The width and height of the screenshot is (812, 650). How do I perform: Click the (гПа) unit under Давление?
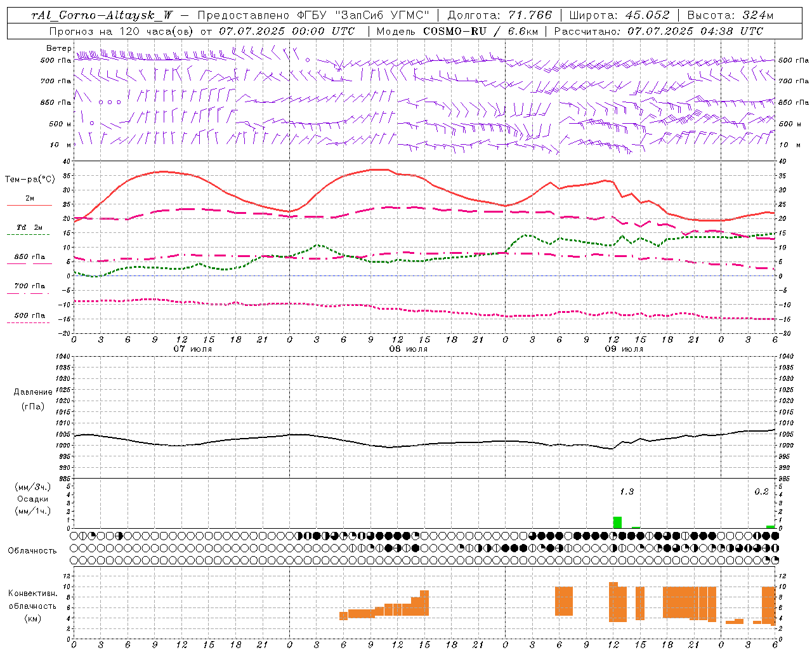click(33, 406)
